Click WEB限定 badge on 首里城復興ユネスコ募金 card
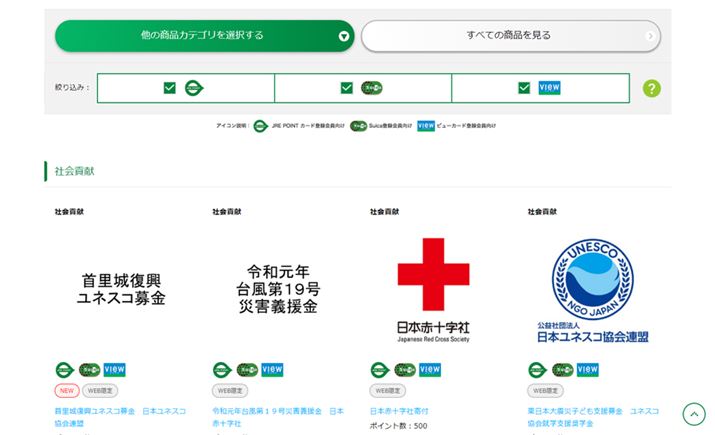This screenshot has width=715, height=435. [100, 391]
